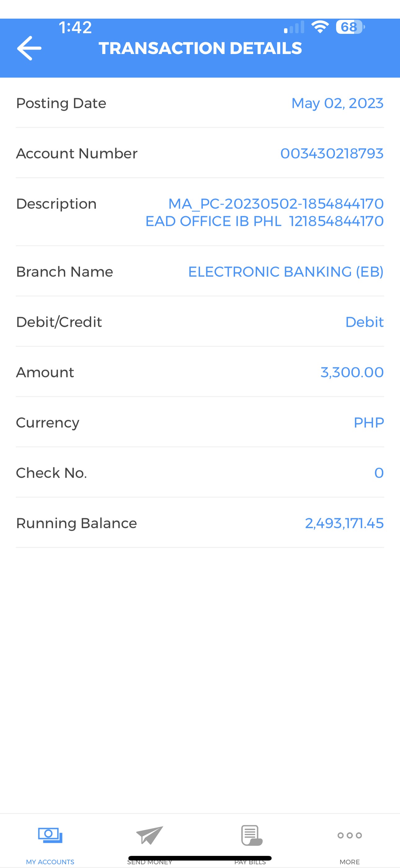This screenshot has height=868, width=400.
Task: Tap the running balance 2,493,171.45
Action: (344, 523)
